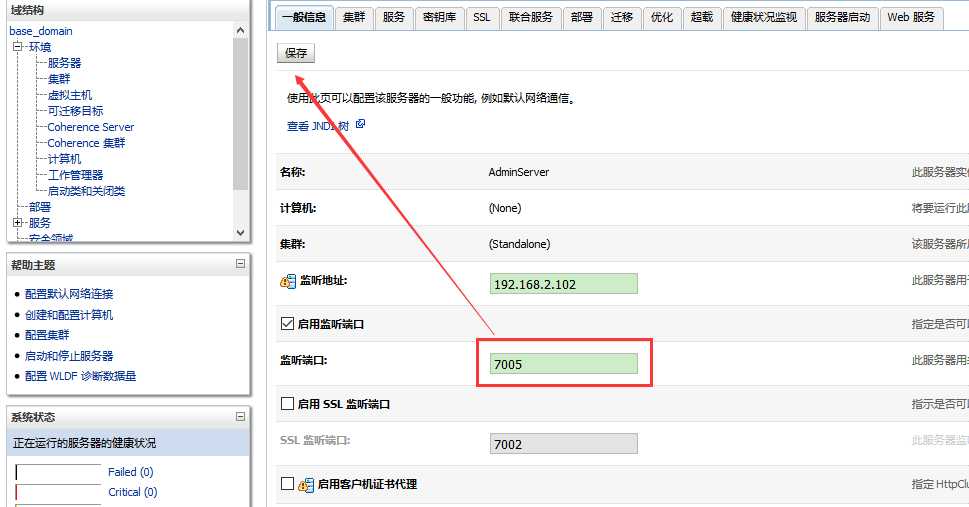Collapse the 帮助主题 panel
Image resolution: width=969 pixels, height=507 pixels.
coord(240,264)
